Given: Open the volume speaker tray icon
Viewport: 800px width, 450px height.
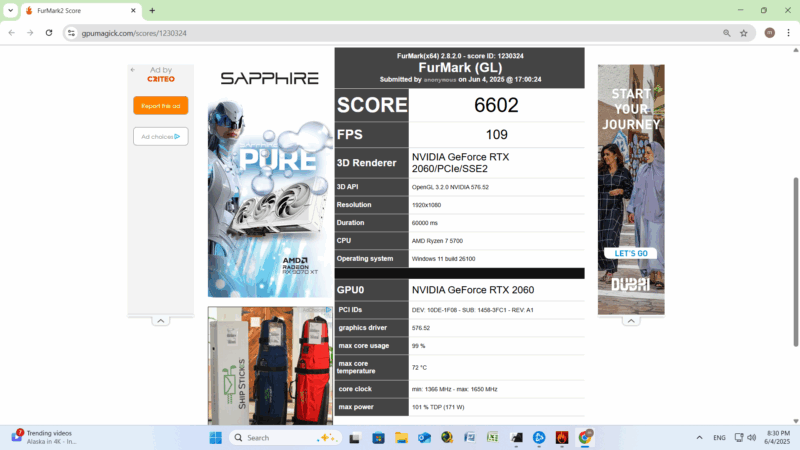Looking at the screenshot, I should (752, 438).
